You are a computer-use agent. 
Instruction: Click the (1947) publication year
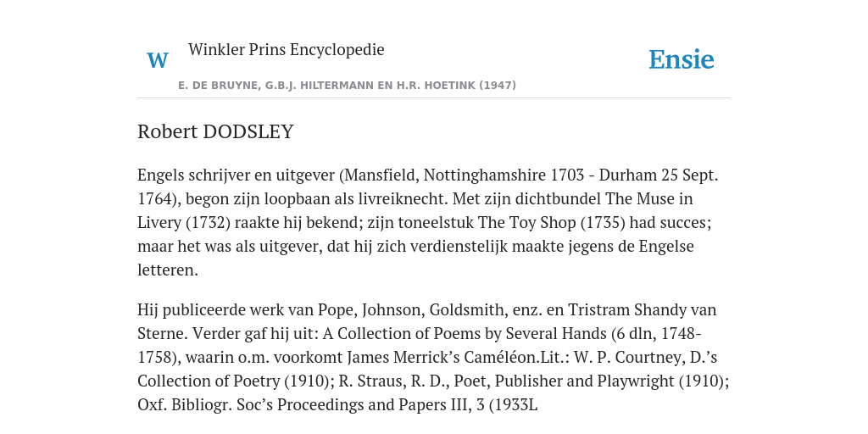point(498,86)
